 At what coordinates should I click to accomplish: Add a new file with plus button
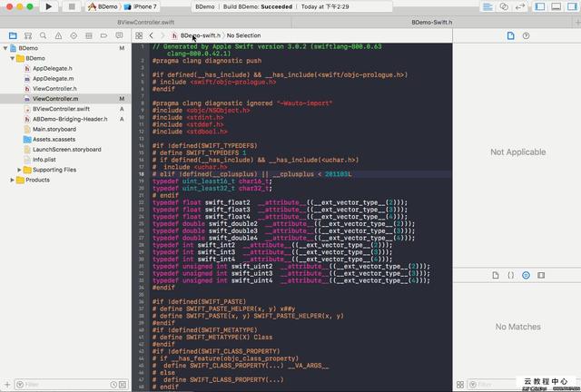click(7, 385)
